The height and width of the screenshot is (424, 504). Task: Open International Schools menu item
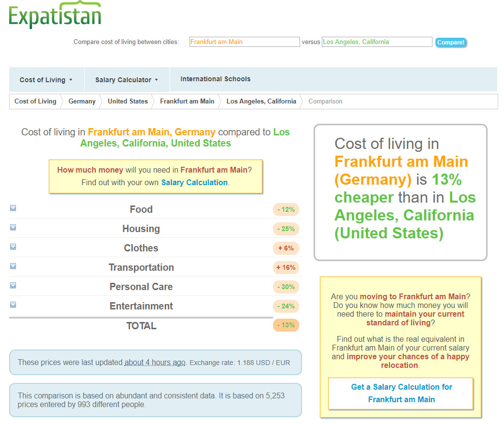[216, 79]
